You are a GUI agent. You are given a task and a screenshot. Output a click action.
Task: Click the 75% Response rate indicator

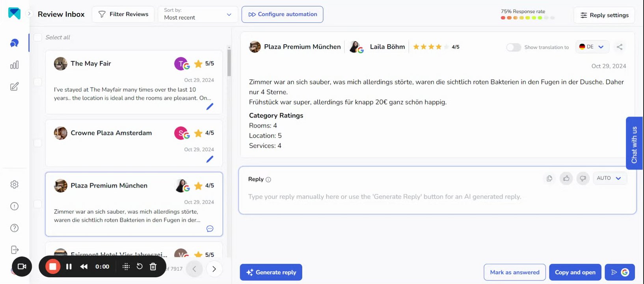[527, 15]
